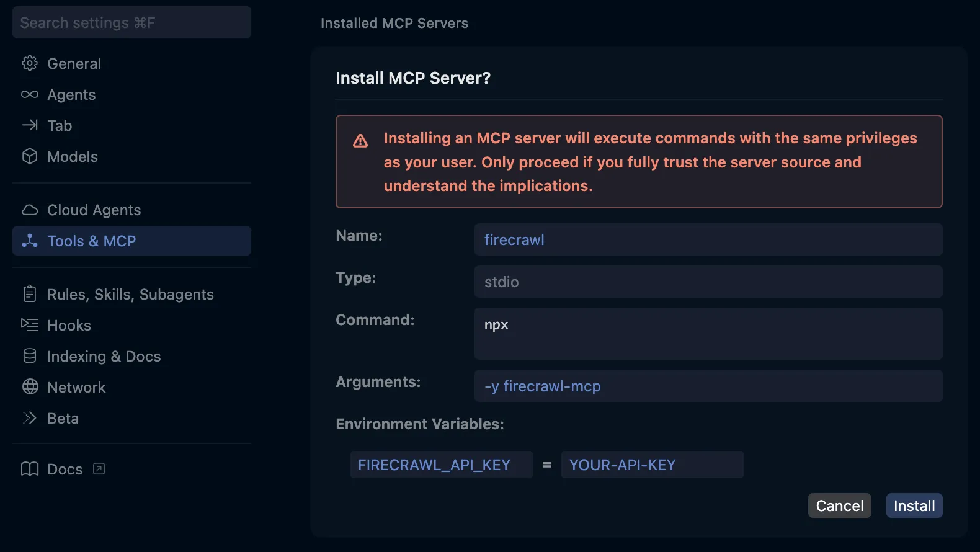Screen dimensions: 980x552
Task: Open the Tab settings section
Action: (x=60, y=125)
